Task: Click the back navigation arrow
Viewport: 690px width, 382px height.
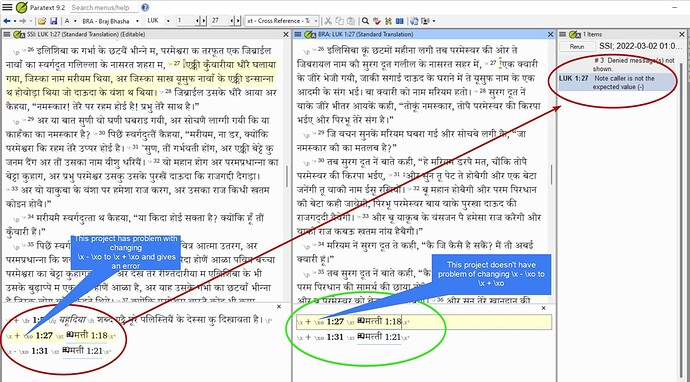Action: point(7,21)
